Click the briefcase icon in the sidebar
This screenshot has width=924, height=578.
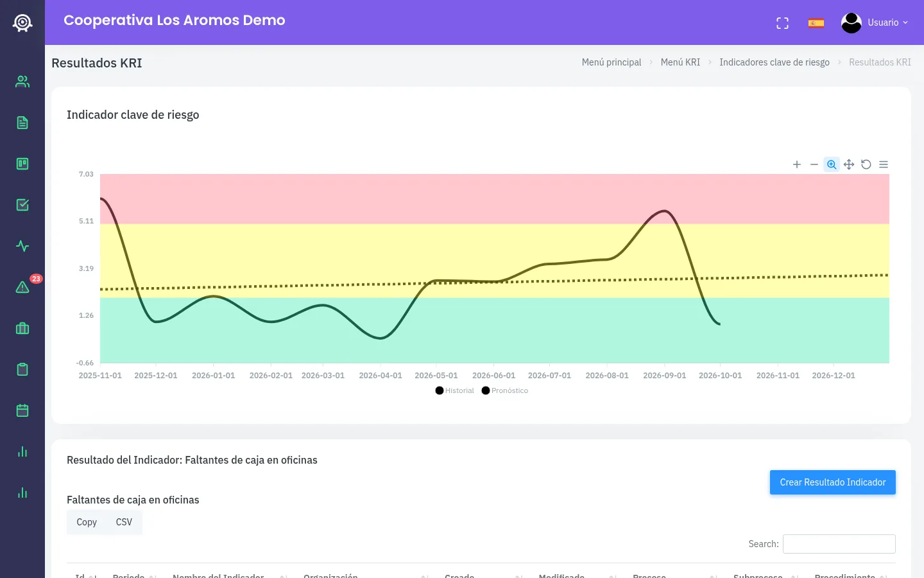22,328
